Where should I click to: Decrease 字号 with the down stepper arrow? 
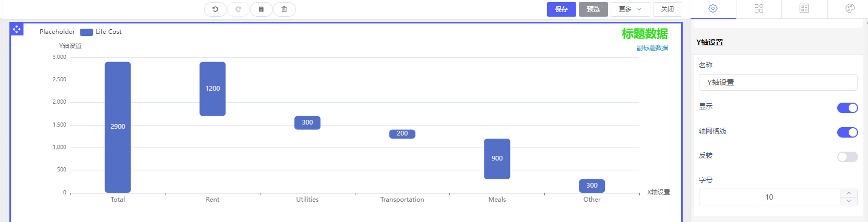(849, 201)
